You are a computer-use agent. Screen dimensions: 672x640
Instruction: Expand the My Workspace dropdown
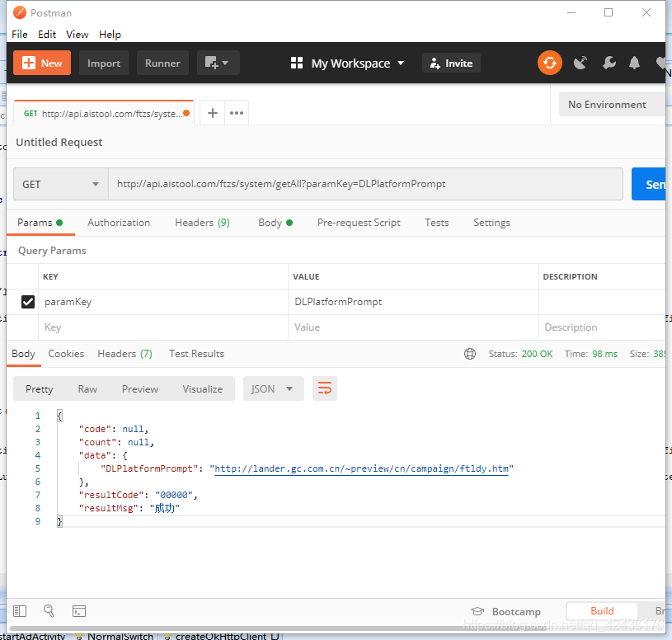[348, 63]
